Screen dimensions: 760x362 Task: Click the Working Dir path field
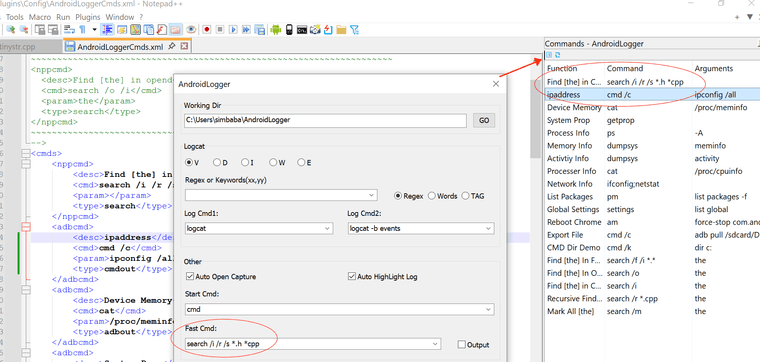(325, 120)
